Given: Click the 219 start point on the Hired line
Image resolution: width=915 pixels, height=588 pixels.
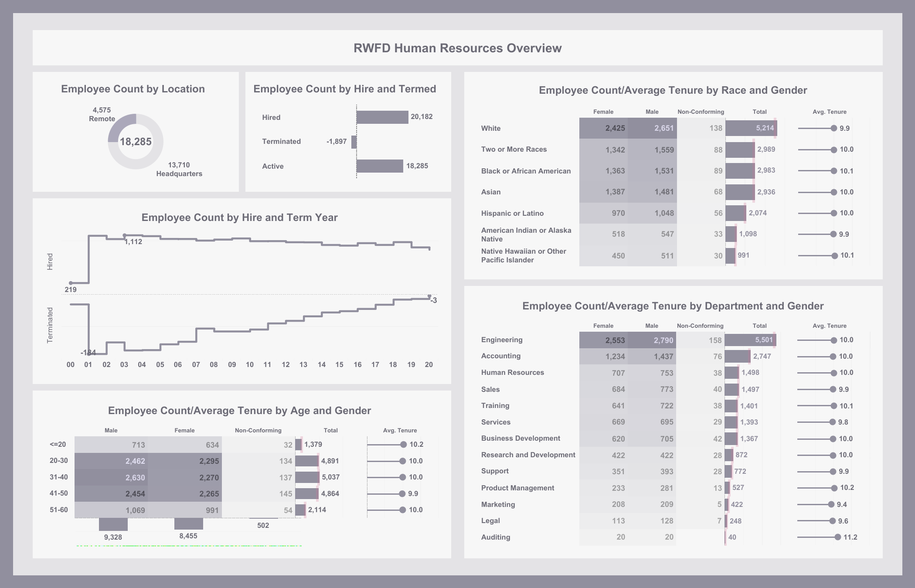Looking at the screenshot, I should (71, 283).
